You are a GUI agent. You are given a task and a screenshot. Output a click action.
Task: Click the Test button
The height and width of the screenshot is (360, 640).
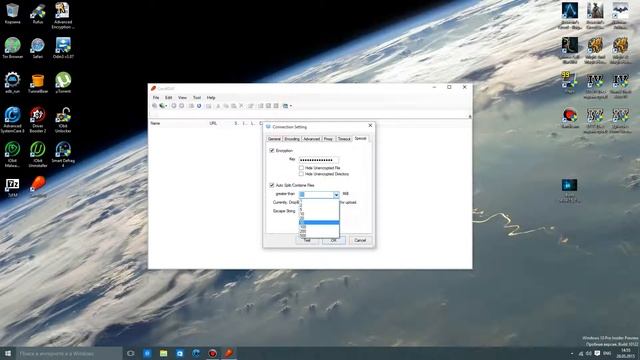[x=307, y=240]
